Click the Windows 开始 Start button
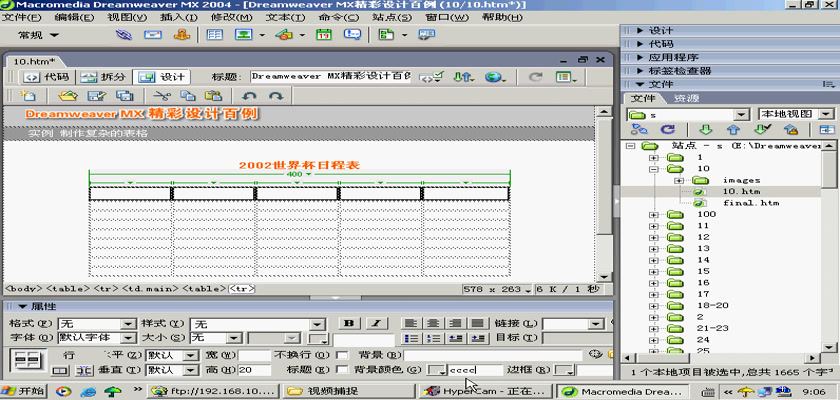Viewport: 840px width, 400px height. tap(24, 391)
